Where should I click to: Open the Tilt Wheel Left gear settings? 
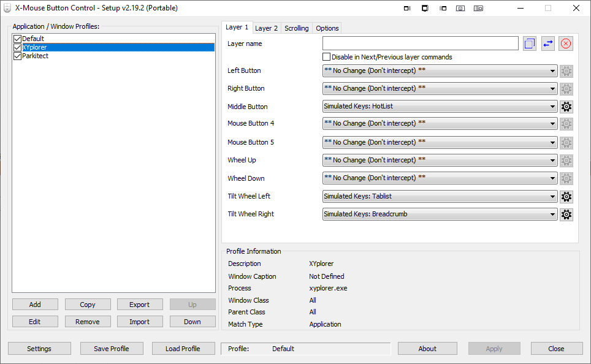tap(566, 197)
